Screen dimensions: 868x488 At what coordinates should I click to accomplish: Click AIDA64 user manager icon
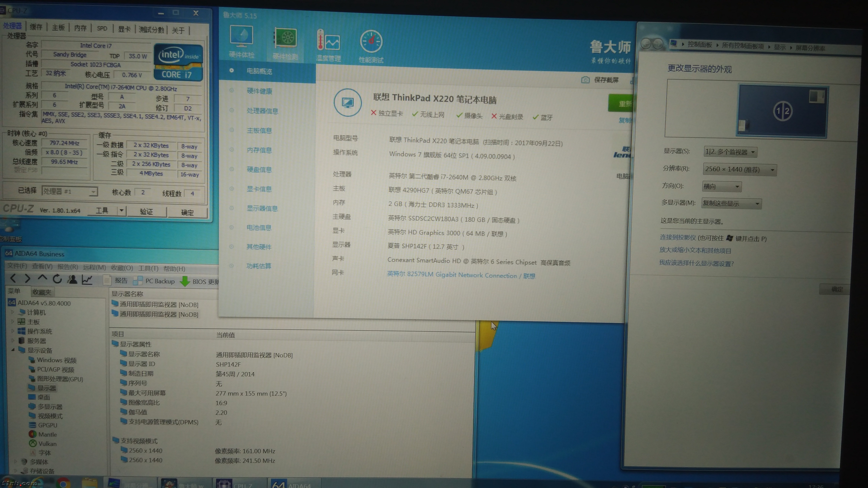pyautogui.click(x=72, y=279)
